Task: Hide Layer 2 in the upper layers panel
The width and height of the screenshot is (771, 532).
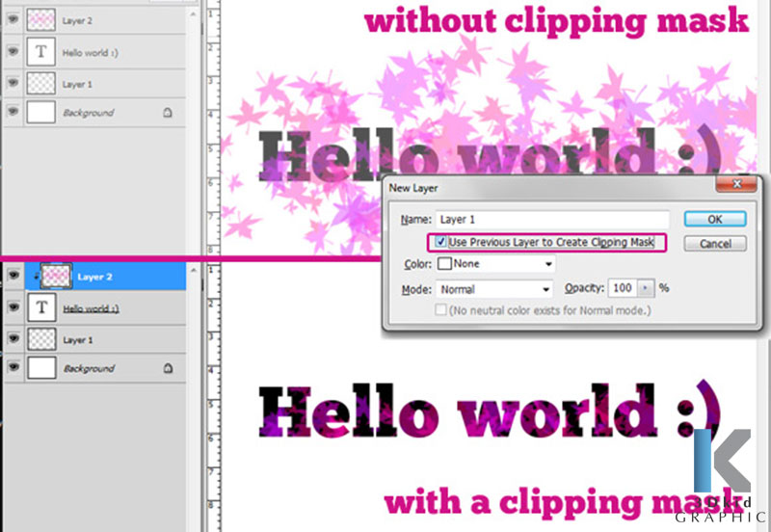Action: point(13,19)
